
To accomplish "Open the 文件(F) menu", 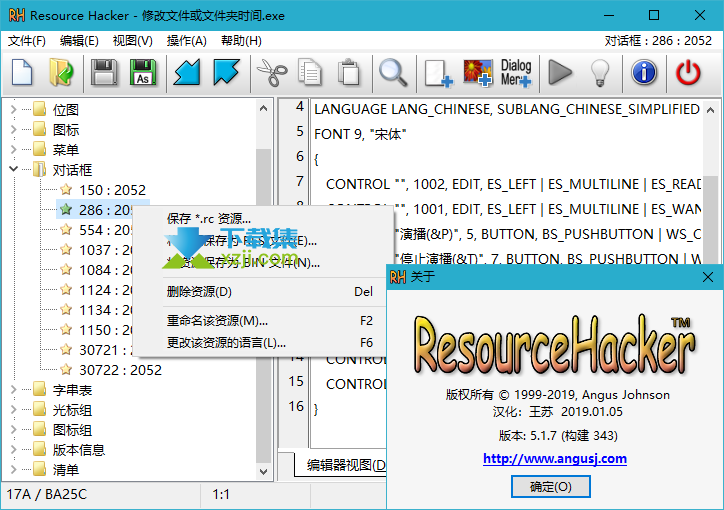I will click(x=27, y=41).
